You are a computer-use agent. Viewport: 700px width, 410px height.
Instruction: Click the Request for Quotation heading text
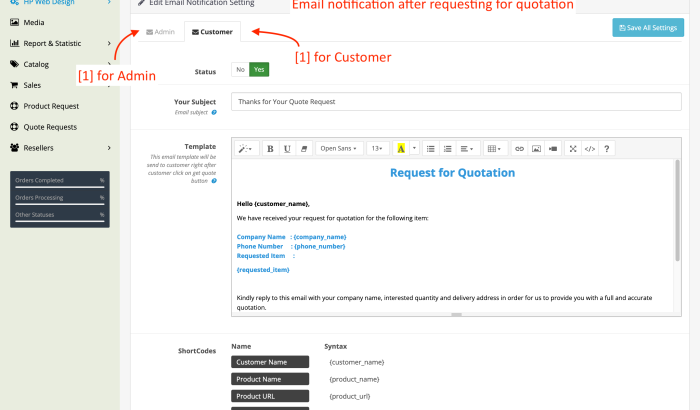pos(452,173)
